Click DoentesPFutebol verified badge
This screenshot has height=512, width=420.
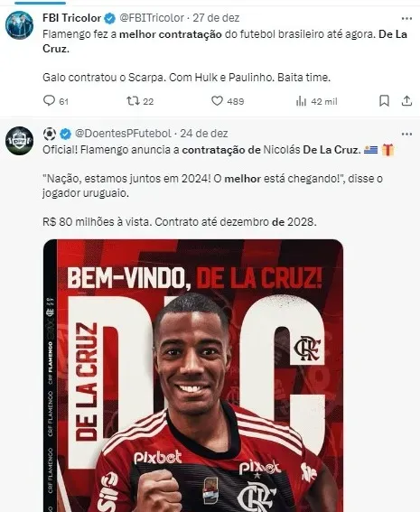(65, 134)
